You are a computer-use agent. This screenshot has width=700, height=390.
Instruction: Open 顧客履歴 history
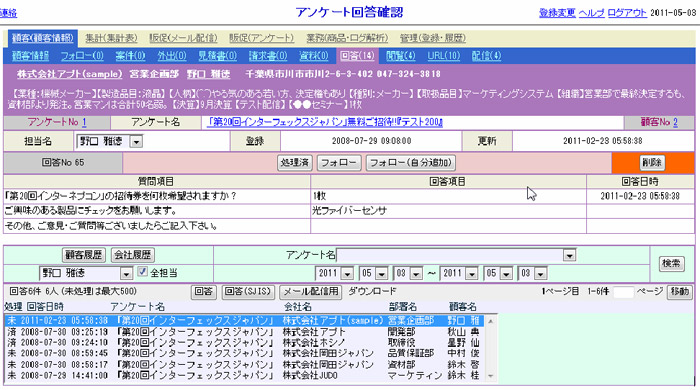(83, 255)
